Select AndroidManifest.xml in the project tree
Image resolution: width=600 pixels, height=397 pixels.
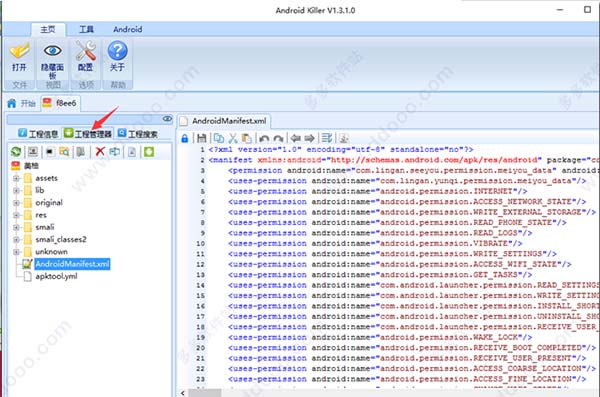click(x=72, y=264)
